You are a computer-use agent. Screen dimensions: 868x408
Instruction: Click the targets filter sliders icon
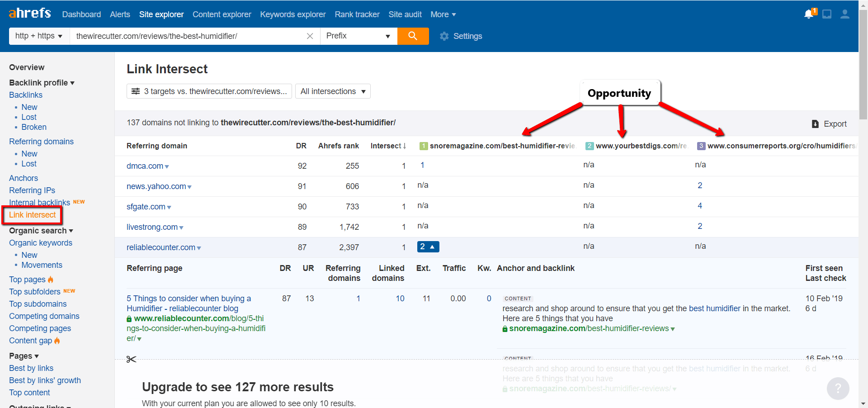[x=136, y=91]
